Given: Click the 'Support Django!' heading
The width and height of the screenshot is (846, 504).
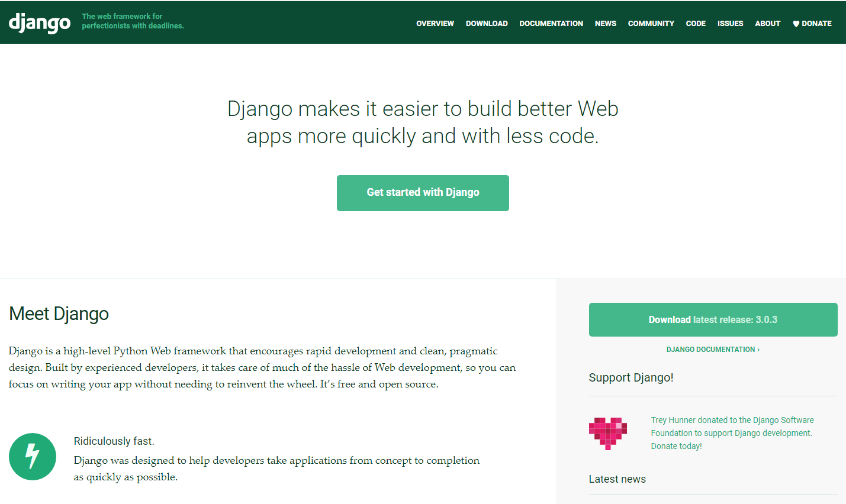Looking at the screenshot, I should coord(631,377).
